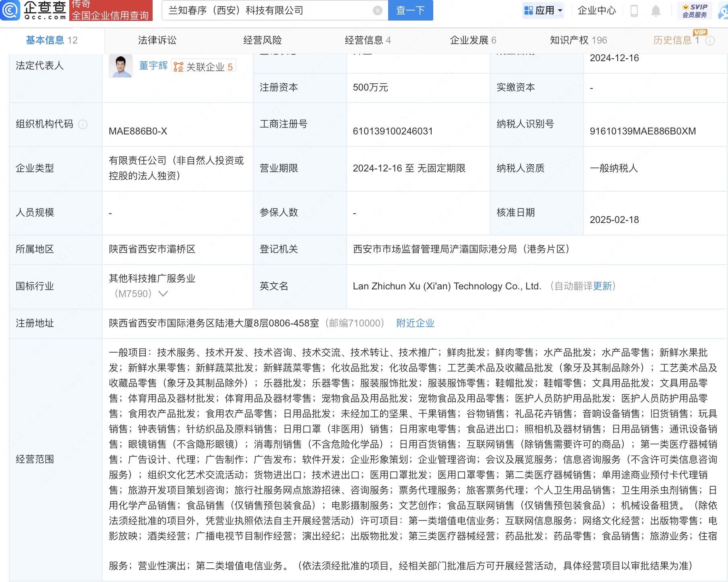Click 董宇辉's profile photo thumbnail
The width and height of the screenshot is (728, 582).
tap(120, 66)
